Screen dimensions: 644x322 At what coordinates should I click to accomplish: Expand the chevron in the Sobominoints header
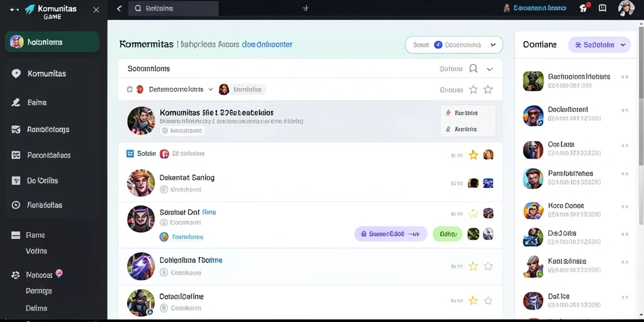(x=489, y=69)
